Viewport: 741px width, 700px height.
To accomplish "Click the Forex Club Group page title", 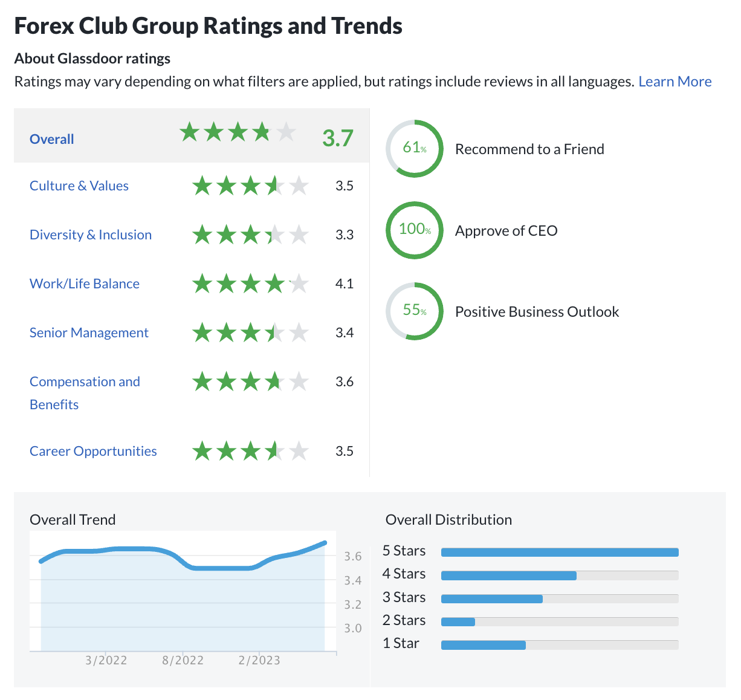I will (x=209, y=26).
